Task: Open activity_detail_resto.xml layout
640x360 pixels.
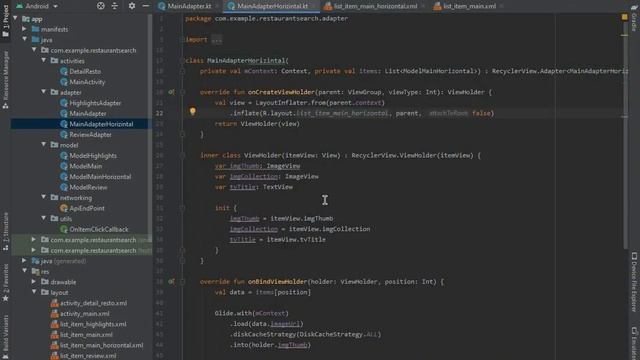Action: [93, 303]
